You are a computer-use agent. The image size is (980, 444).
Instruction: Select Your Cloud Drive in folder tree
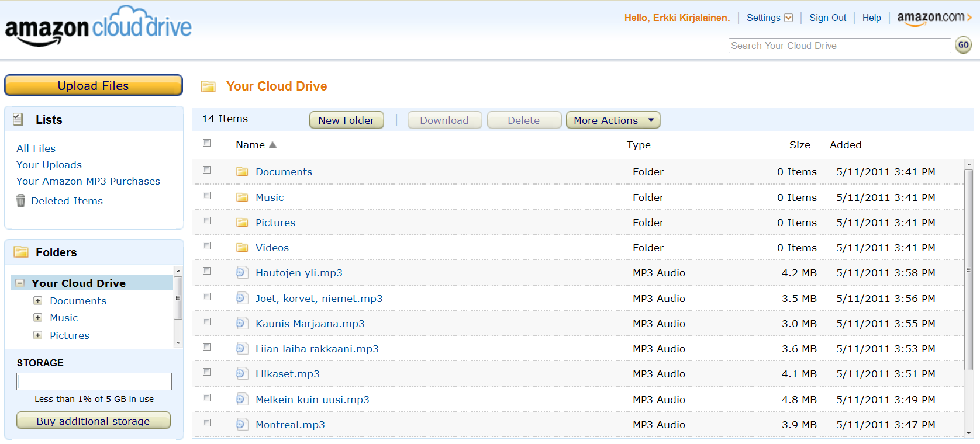78,283
